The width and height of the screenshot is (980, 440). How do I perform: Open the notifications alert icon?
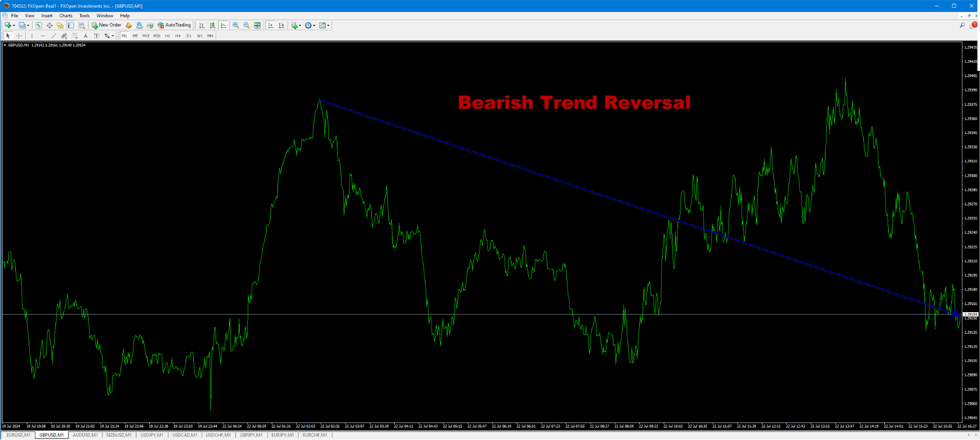click(973, 25)
